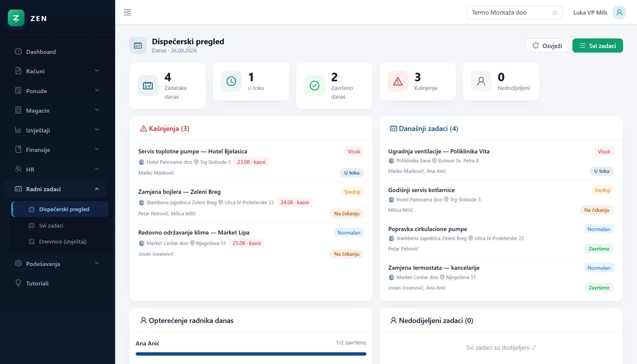Collapse sidebar with the menu fold icon
637x364 pixels.
click(127, 12)
